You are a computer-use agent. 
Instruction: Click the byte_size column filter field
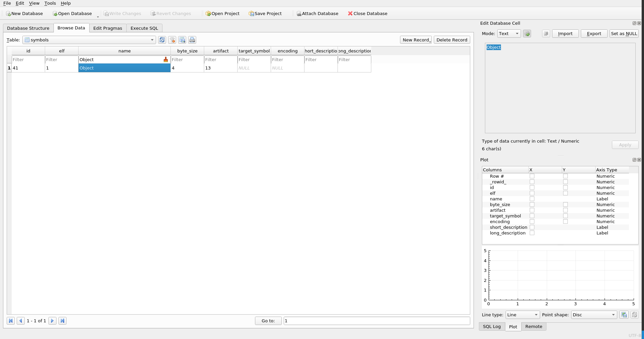tap(187, 60)
